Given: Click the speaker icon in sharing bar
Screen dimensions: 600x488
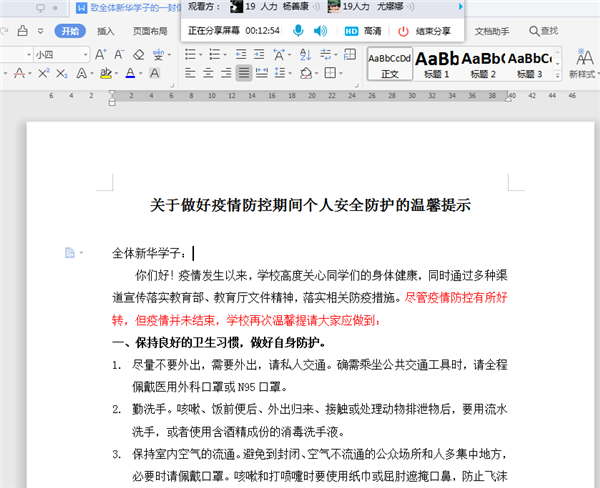Looking at the screenshot, I should click(x=320, y=31).
